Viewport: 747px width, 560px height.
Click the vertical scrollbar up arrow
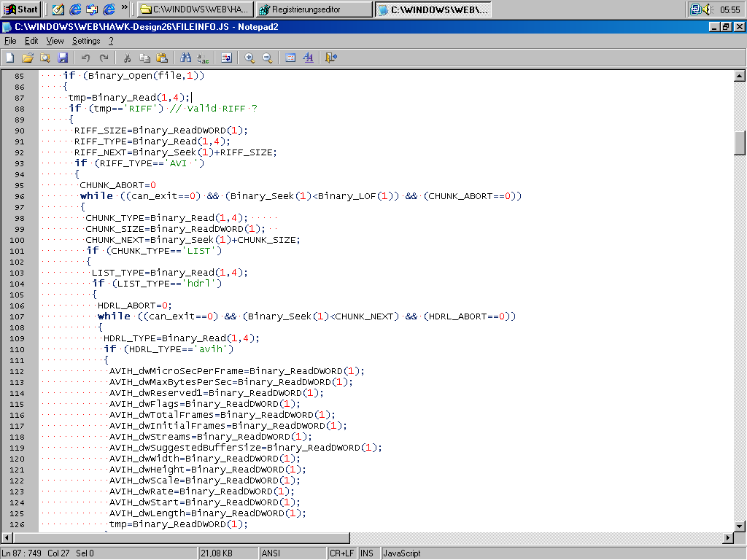click(740, 76)
